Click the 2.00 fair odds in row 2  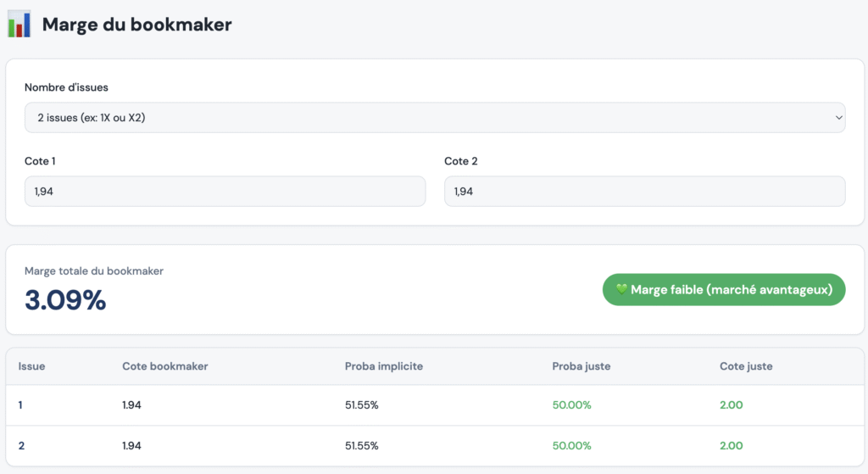tap(731, 446)
